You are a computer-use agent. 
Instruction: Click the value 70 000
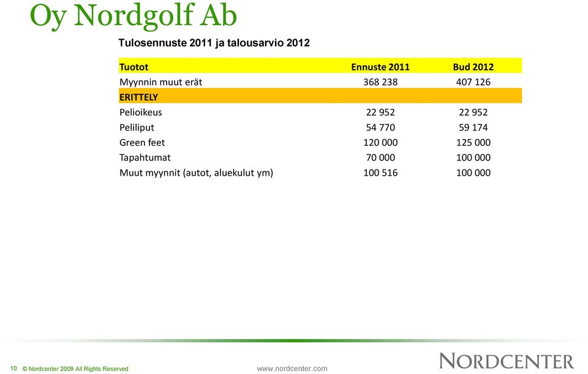(380, 157)
